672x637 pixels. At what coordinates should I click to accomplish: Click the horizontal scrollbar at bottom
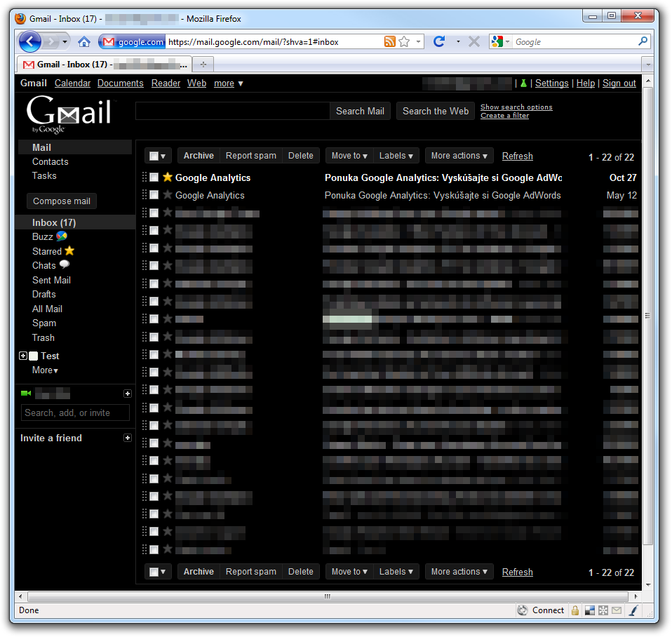[327, 596]
